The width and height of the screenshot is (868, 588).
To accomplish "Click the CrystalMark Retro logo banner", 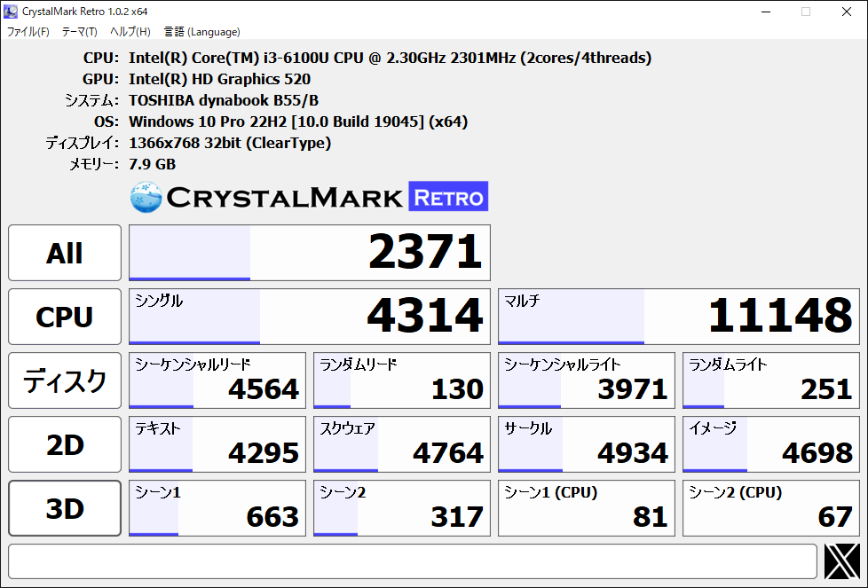I will tap(309, 197).
